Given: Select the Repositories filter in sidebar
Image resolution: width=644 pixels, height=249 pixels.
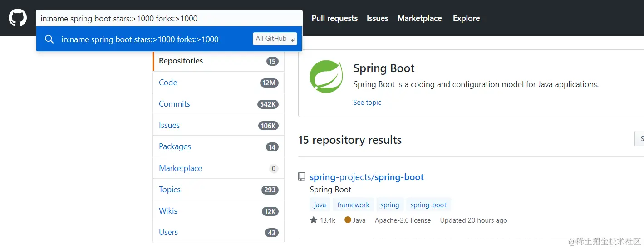Looking at the screenshot, I should click(x=219, y=61).
